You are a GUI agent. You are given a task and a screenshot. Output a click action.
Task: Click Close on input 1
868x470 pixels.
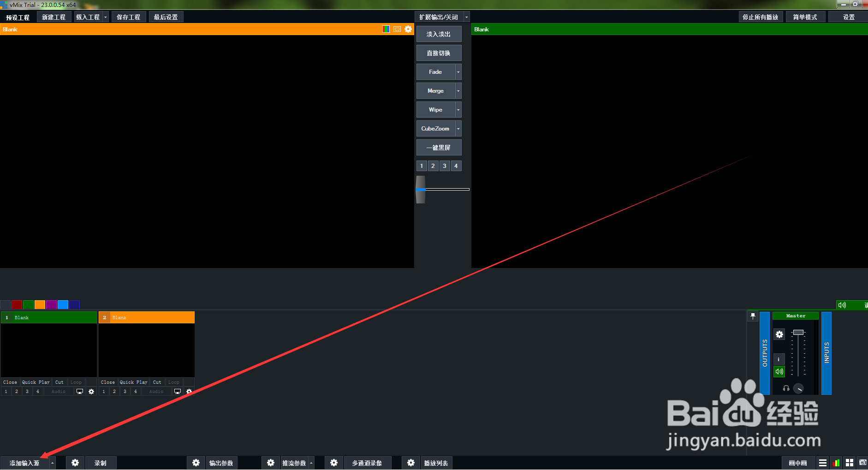coord(10,382)
